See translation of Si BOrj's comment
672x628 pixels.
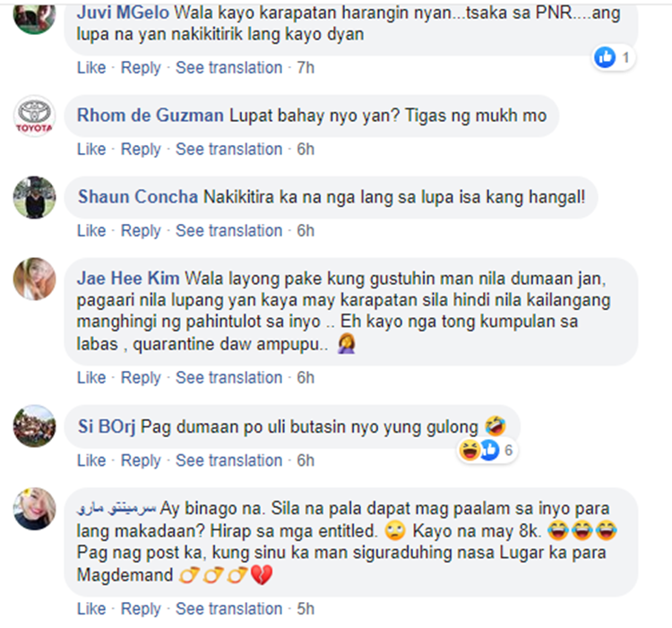[x=228, y=460]
